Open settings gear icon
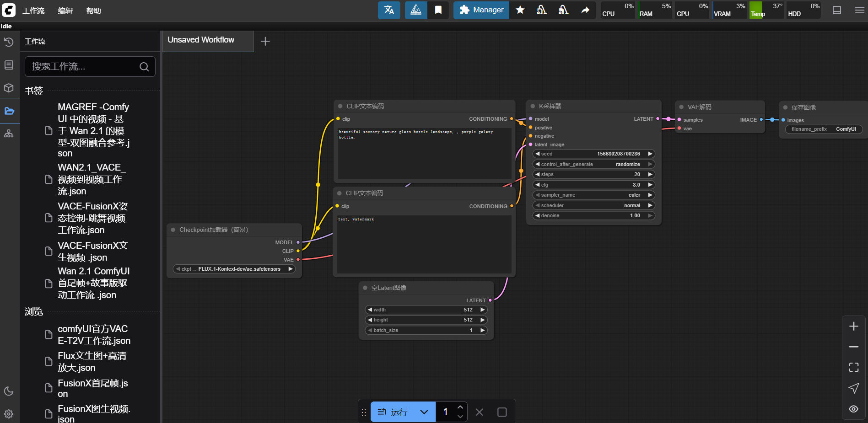 (x=9, y=414)
